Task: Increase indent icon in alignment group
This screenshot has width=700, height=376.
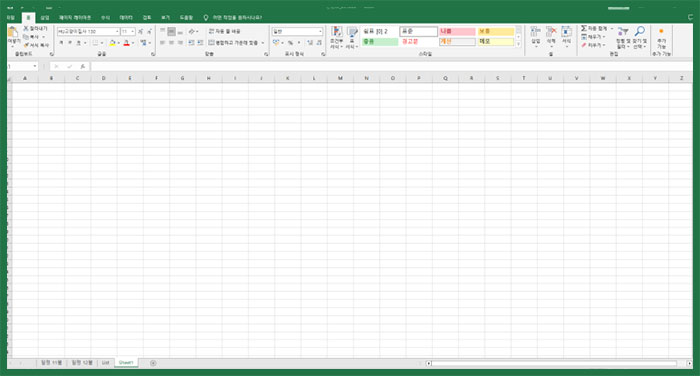Action: tap(200, 42)
